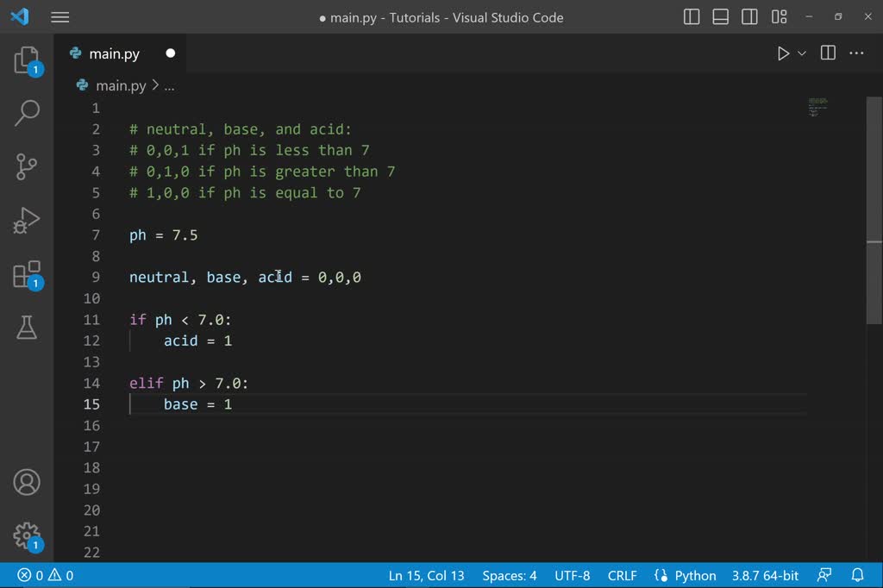Open the Source Control view
Screen dimensions: 883x588
(27, 166)
